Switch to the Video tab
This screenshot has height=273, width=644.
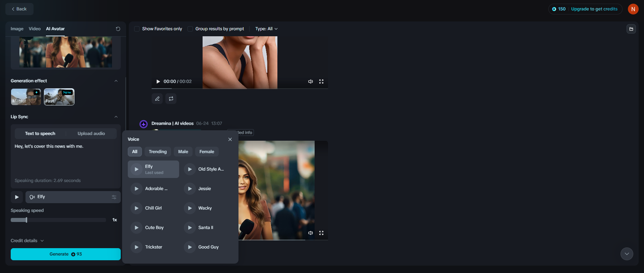35,29
